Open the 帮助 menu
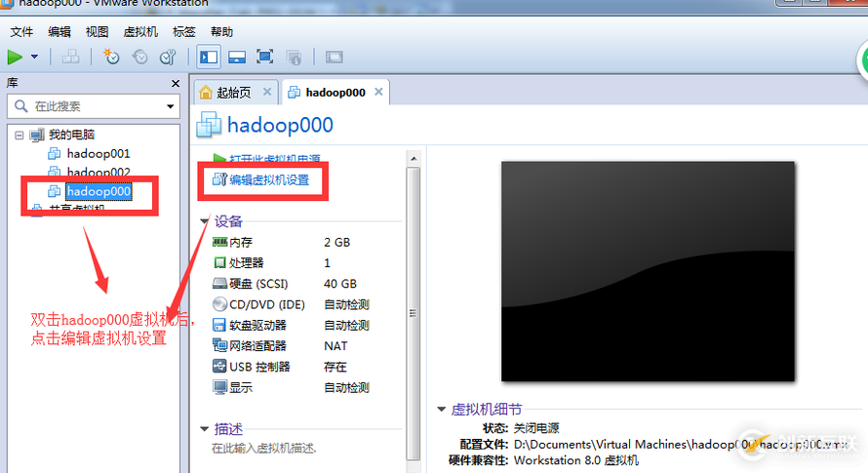868x473 pixels. (221, 31)
